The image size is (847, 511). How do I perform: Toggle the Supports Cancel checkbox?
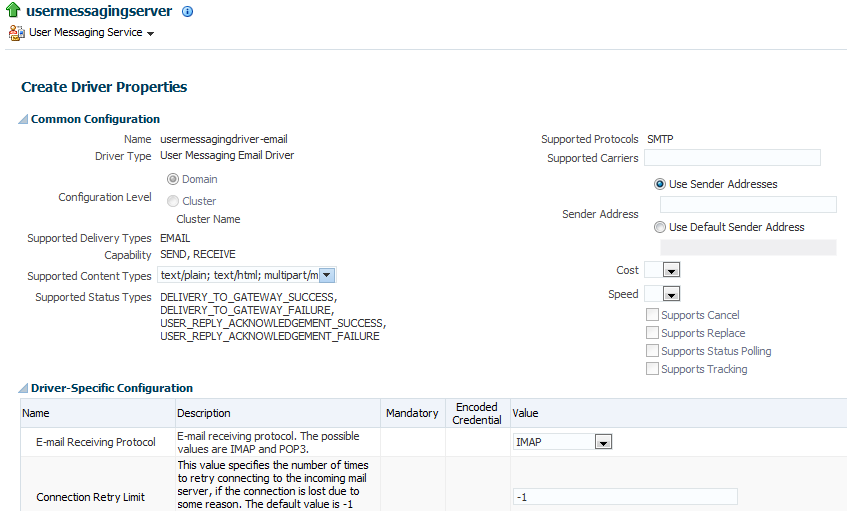[x=652, y=315]
